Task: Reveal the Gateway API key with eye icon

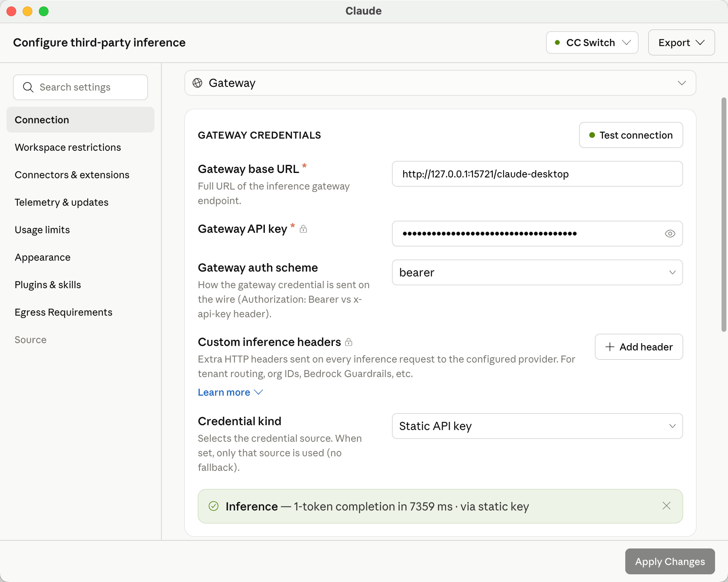Action: pos(670,234)
